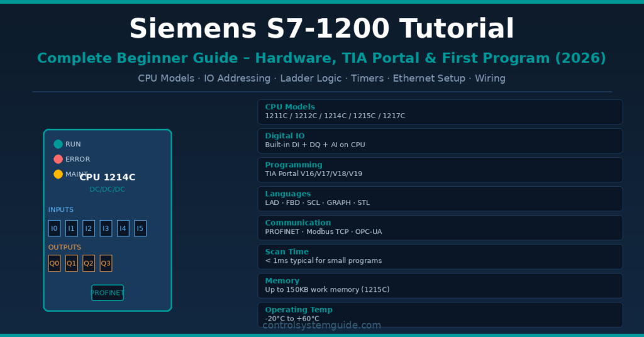Select input terminal I1
This screenshot has width=644, height=337.
72,229
